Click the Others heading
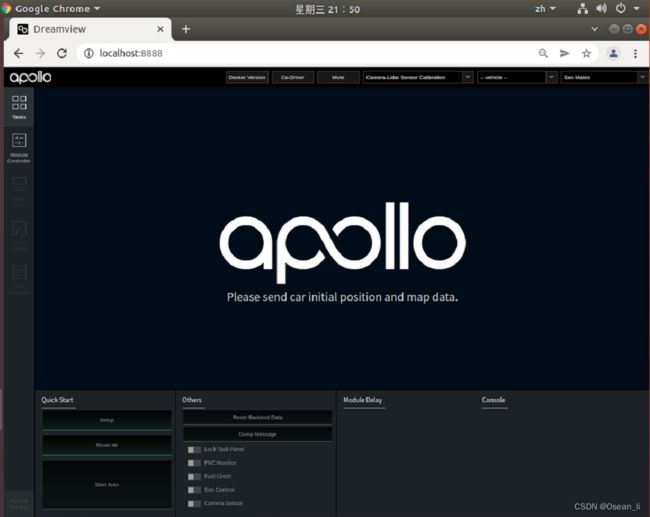650x517 pixels. [x=192, y=400]
